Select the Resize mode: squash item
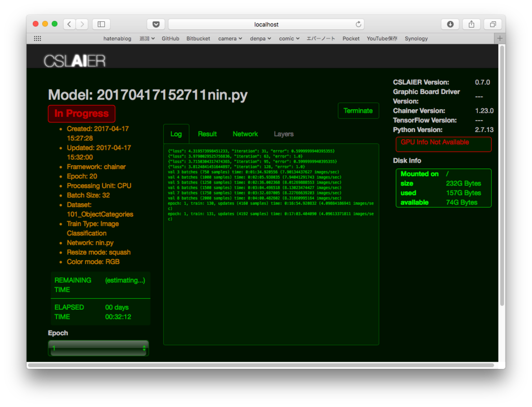The height and width of the screenshot is (407, 532). coord(98,252)
